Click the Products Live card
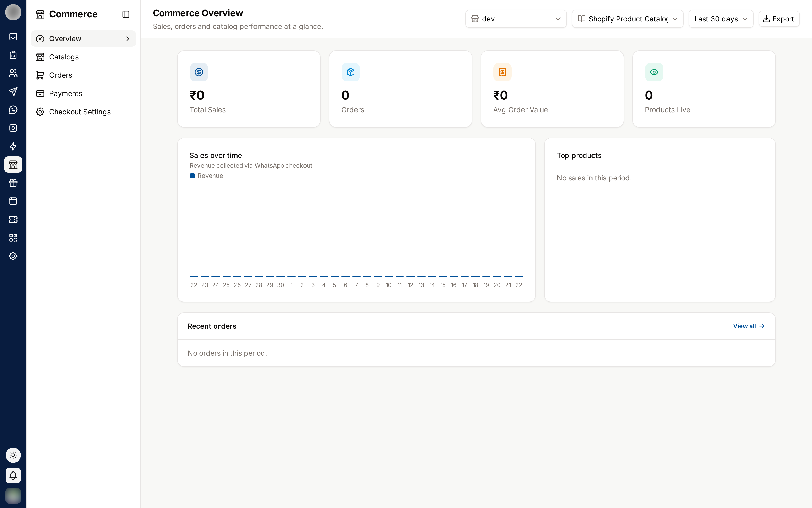The height and width of the screenshot is (508, 812). 704,89
